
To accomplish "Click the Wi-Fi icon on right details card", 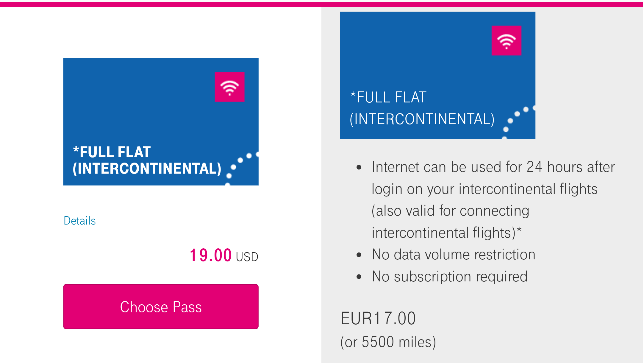I will [x=506, y=41].
